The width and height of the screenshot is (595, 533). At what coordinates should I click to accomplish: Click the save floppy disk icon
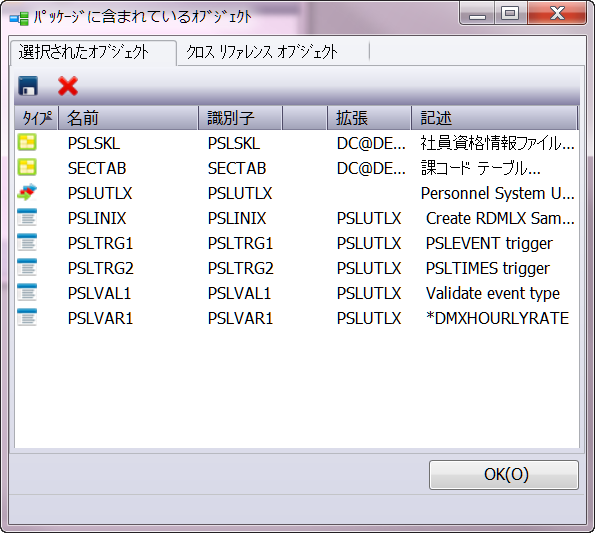[x=28, y=86]
